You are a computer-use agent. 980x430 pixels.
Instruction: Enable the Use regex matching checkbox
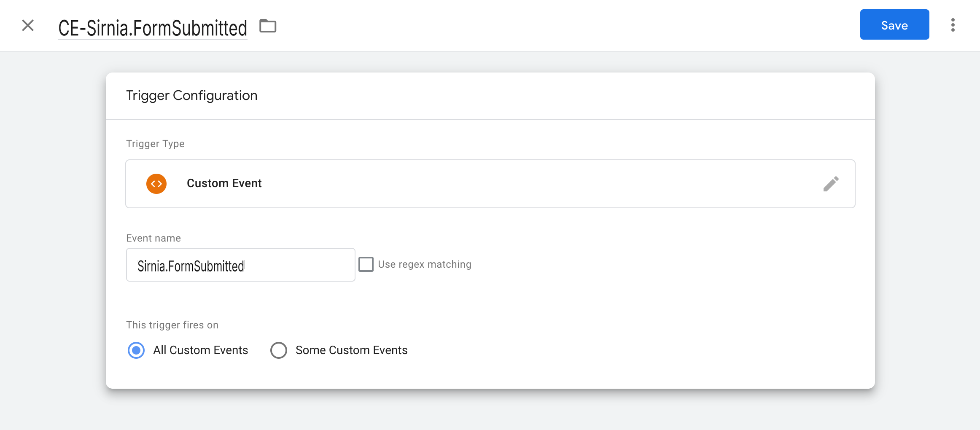click(366, 264)
